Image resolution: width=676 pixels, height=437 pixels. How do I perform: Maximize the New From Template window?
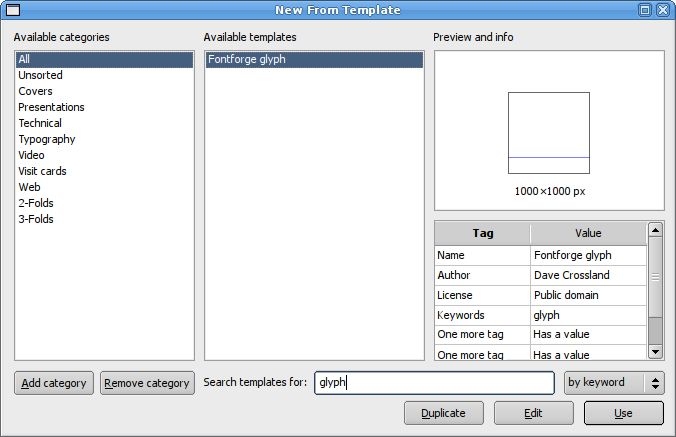645,10
